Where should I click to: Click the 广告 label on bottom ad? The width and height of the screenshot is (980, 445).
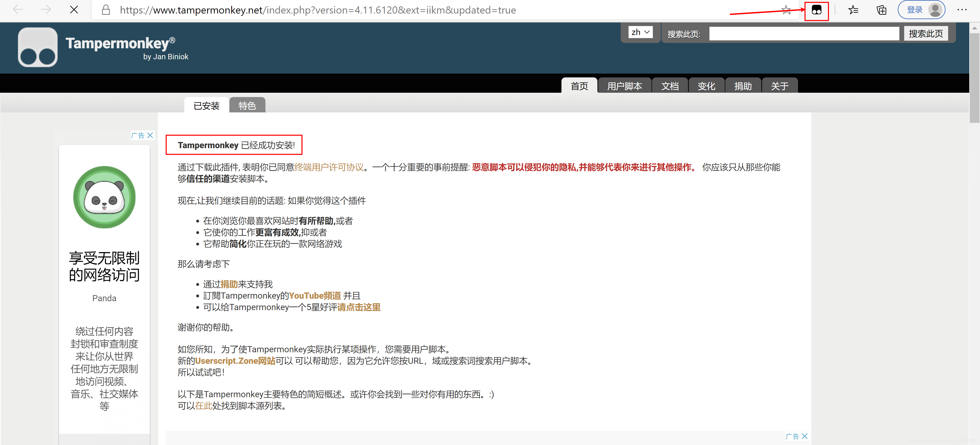pyautogui.click(x=792, y=436)
